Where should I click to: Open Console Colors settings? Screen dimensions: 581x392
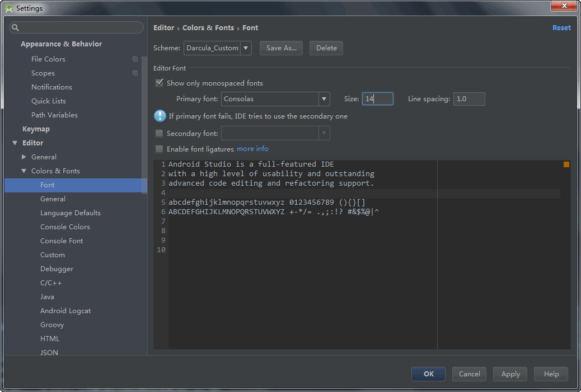(65, 227)
